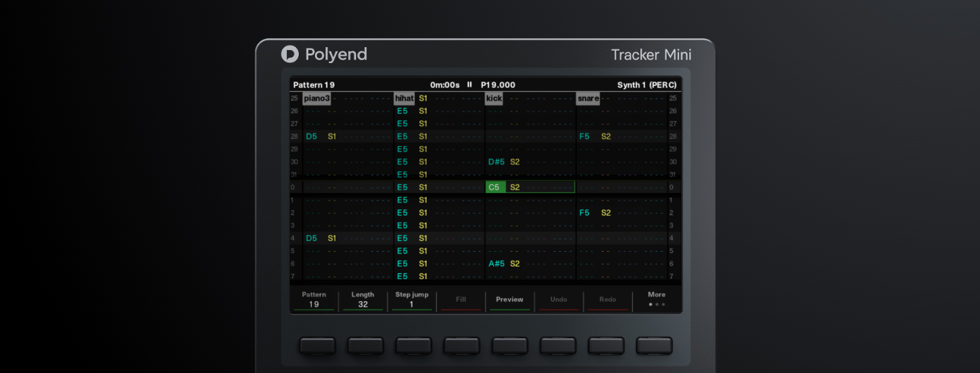Image resolution: width=980 pixels, height=373 pixels.
Task: Select the hihat E5 note on row 26
Action: coord(402,111)
